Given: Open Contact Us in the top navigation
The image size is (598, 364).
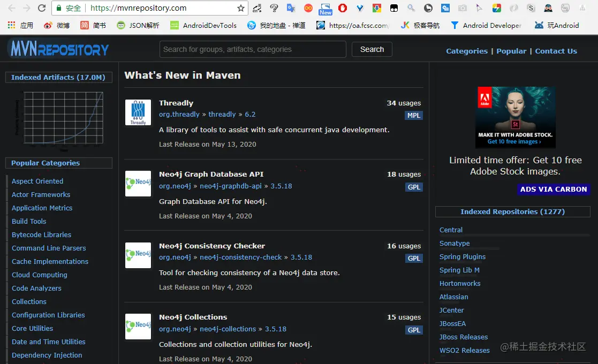Looking at the screenshot, I should [x=556, y=51].
